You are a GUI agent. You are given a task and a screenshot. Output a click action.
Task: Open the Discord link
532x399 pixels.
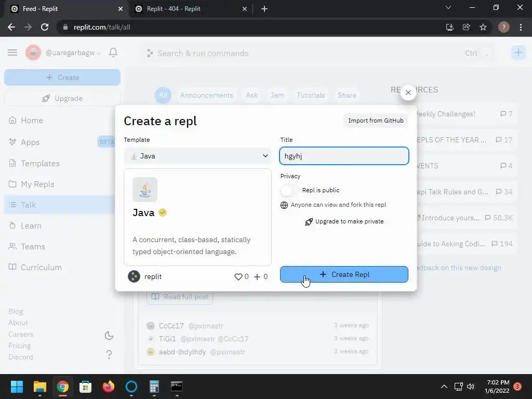pos(21,357)
